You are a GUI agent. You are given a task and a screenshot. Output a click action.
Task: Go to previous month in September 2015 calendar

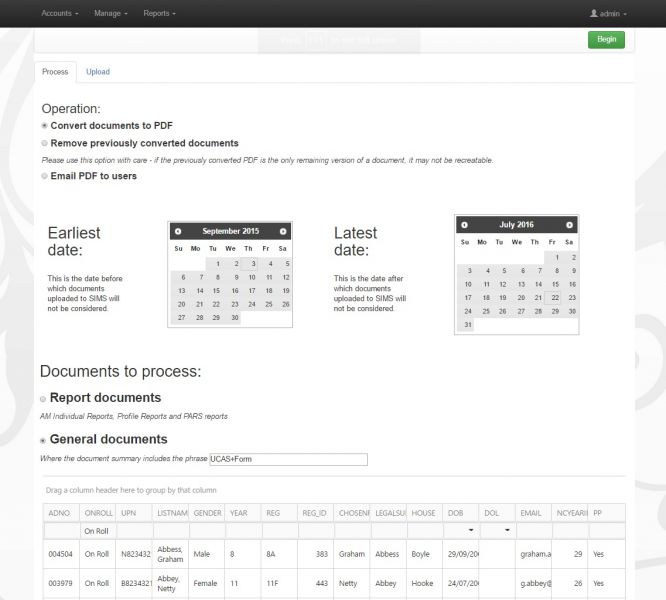click(178, 231)
